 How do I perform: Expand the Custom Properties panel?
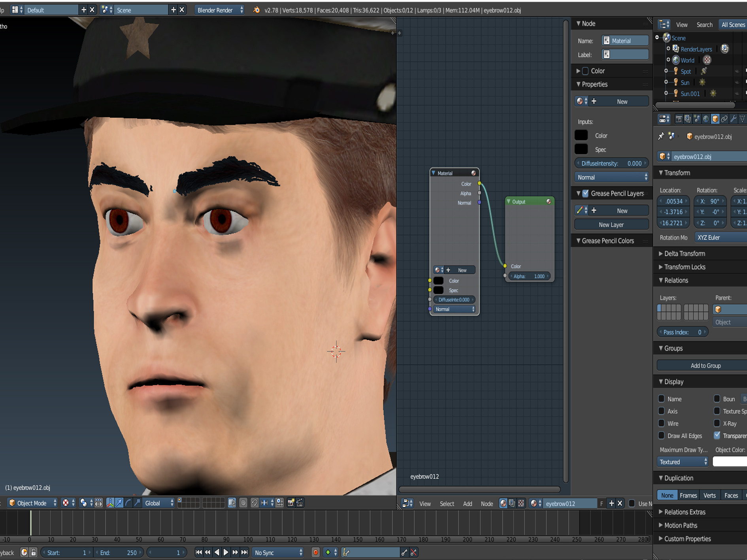(x=684, y=539)
